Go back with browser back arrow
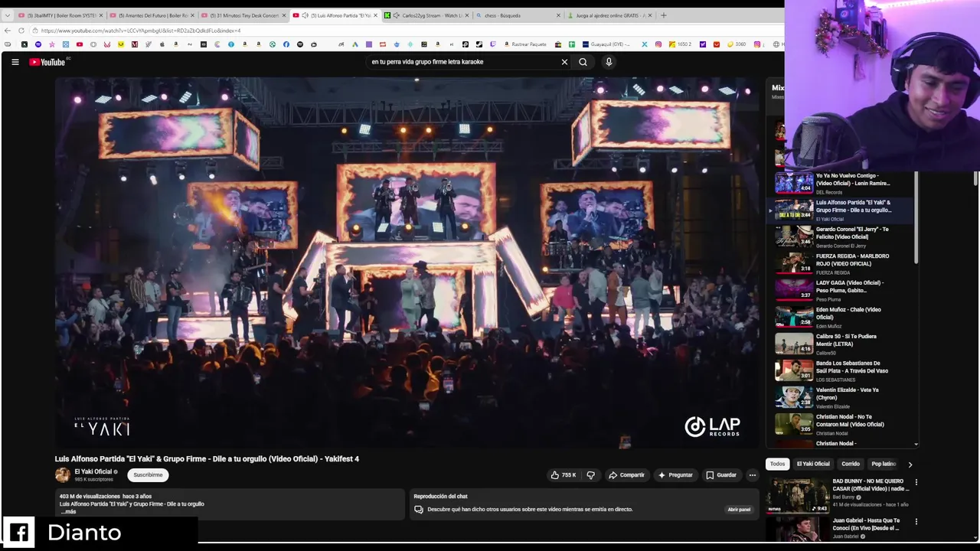The height and width of the screenshot is (551, 980). coord(8,31)
